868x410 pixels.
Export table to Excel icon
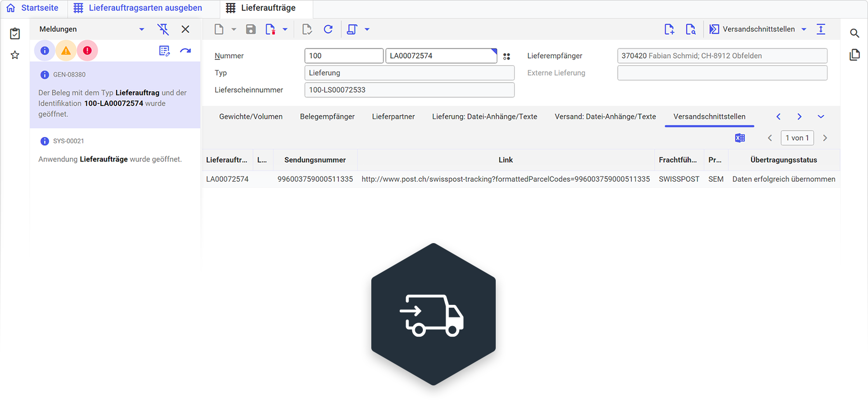tap(740, 138)
